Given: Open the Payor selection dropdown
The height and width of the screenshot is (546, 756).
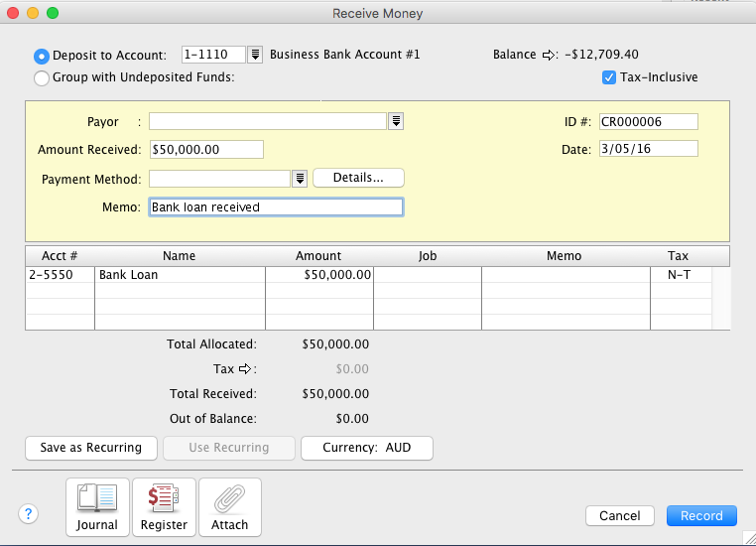Looking at the screenshot, I should [396, 121].
